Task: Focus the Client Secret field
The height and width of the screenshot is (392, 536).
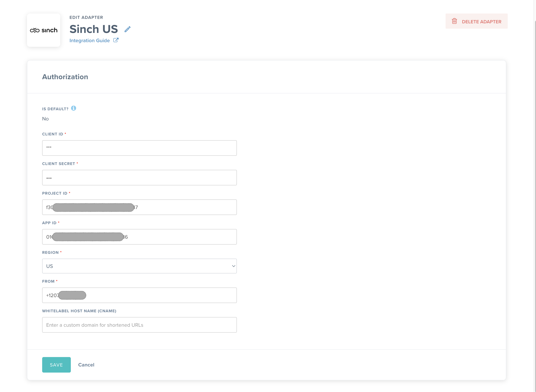Action: (x=139, y=177)
